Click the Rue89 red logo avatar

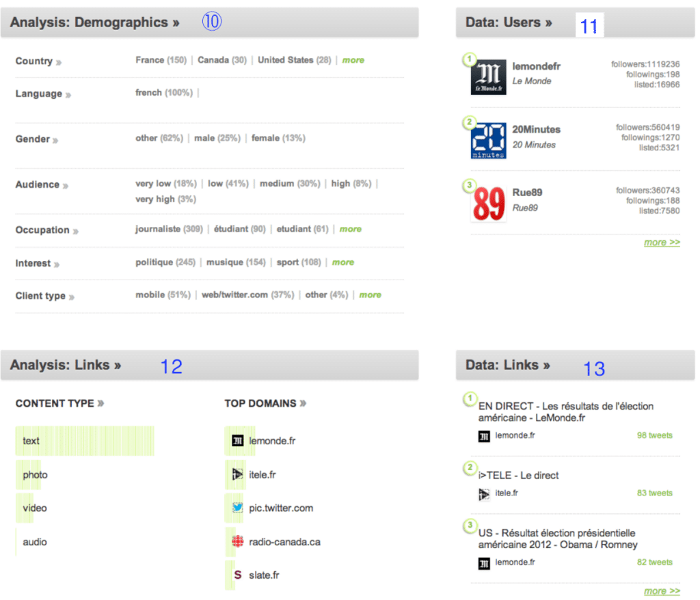pos(488,204)
